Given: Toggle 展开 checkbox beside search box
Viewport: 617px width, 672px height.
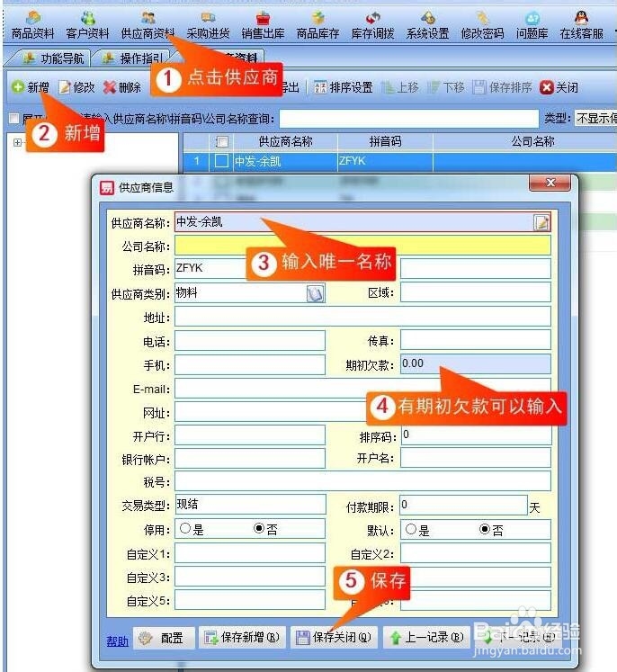Looking at the screenshot, I should tap(14, 118).
